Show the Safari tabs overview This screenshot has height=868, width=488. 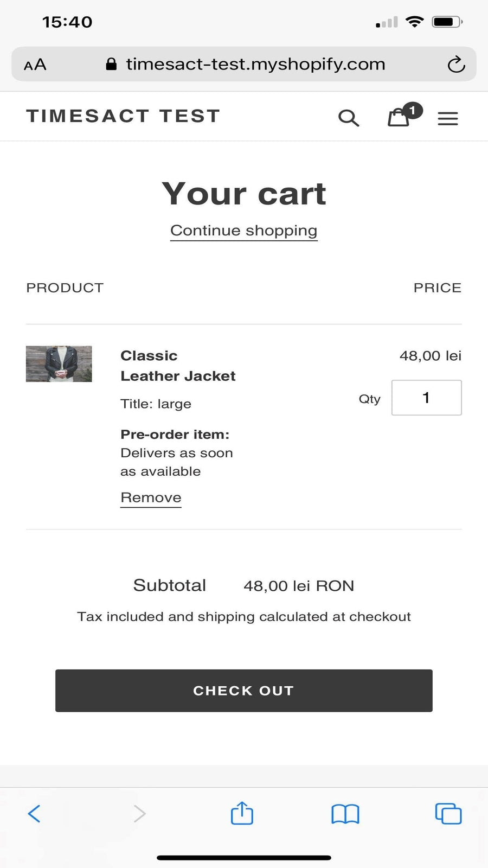(448, 814)
